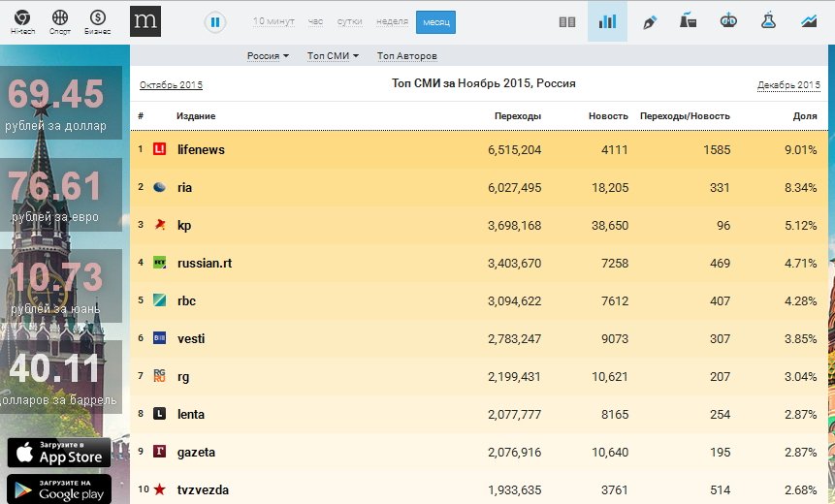Click the RT green logo icon
Screen dimensions: 835x504
click(160, 263)
